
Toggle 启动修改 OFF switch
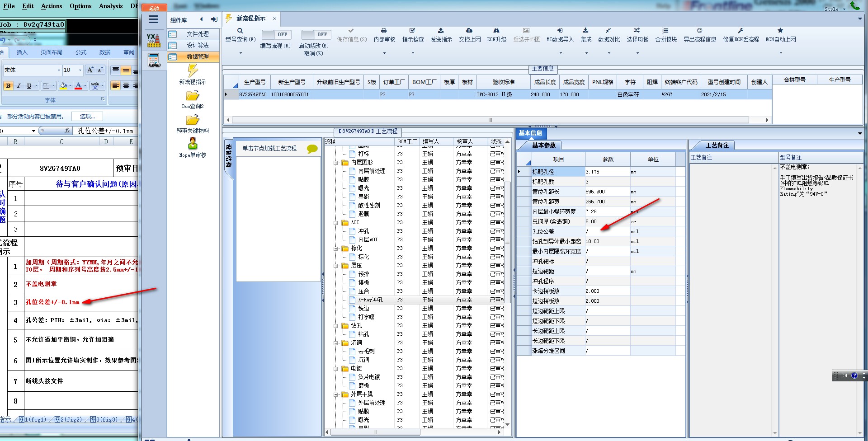coord(316,34)
